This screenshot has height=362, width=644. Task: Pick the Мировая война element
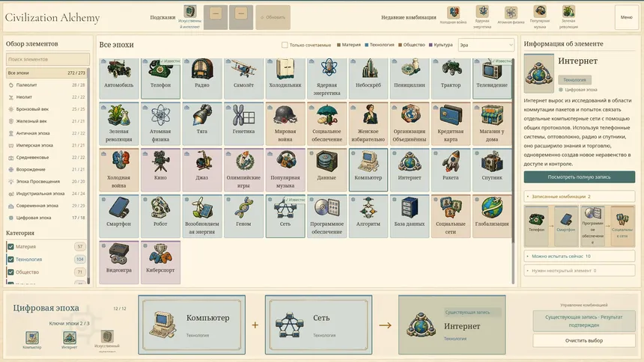click(x=285, y=124)
